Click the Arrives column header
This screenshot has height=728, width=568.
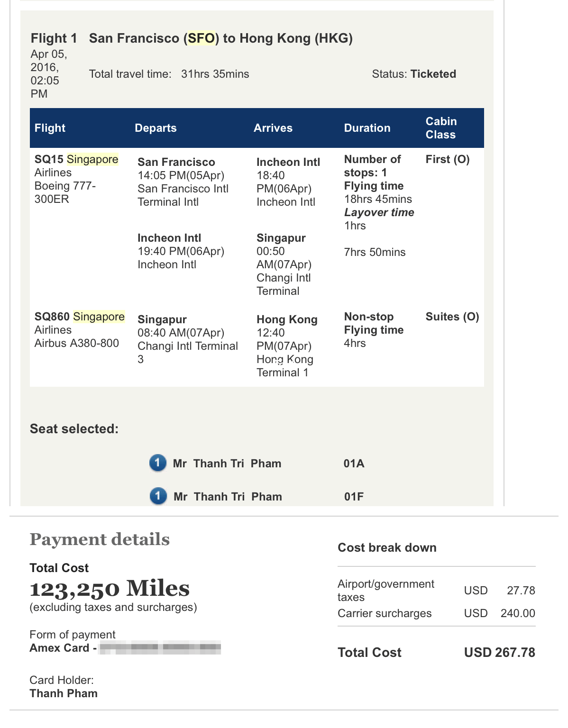pos(273,128)
